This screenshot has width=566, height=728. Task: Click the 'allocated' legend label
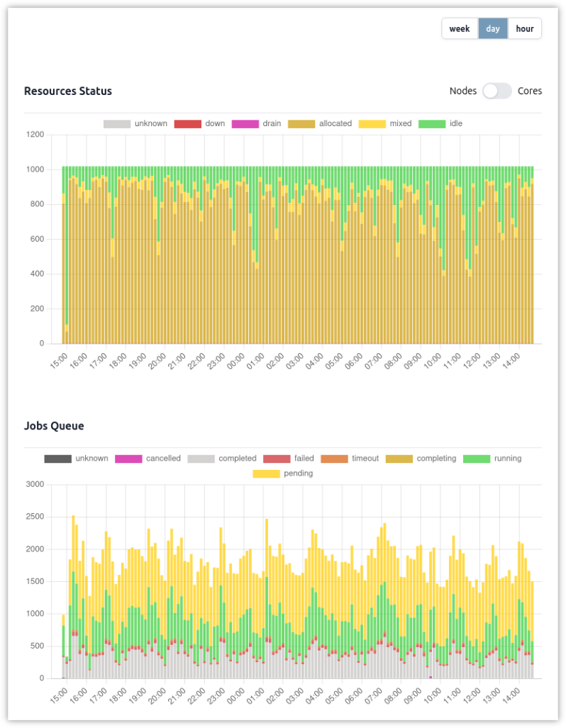(x=335, y=123)
